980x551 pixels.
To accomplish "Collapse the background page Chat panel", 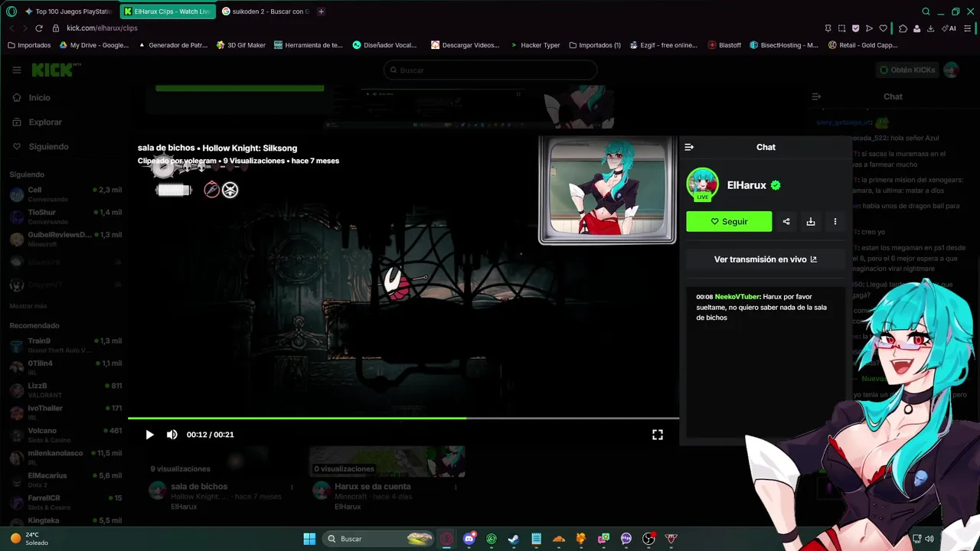I will pyautogui.click(x=816, y=96).
